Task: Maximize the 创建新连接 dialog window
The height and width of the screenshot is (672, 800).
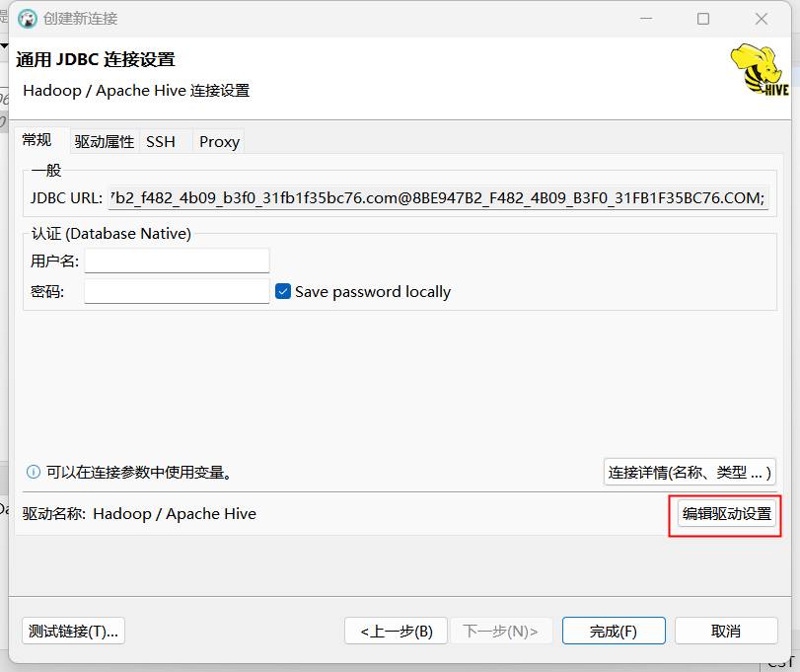Action: click(x=703, y=19)
